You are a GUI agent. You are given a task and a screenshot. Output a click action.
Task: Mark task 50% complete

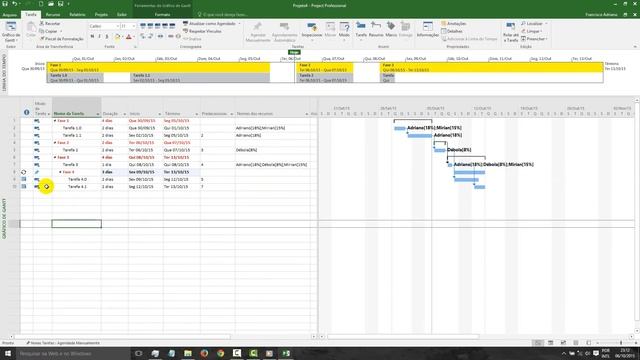(x=158, y=26)
